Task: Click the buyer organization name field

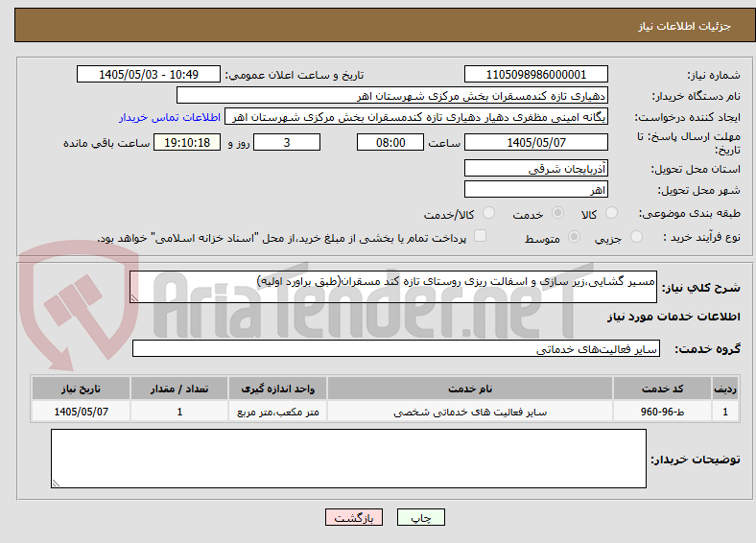Action: click(392, 96)
